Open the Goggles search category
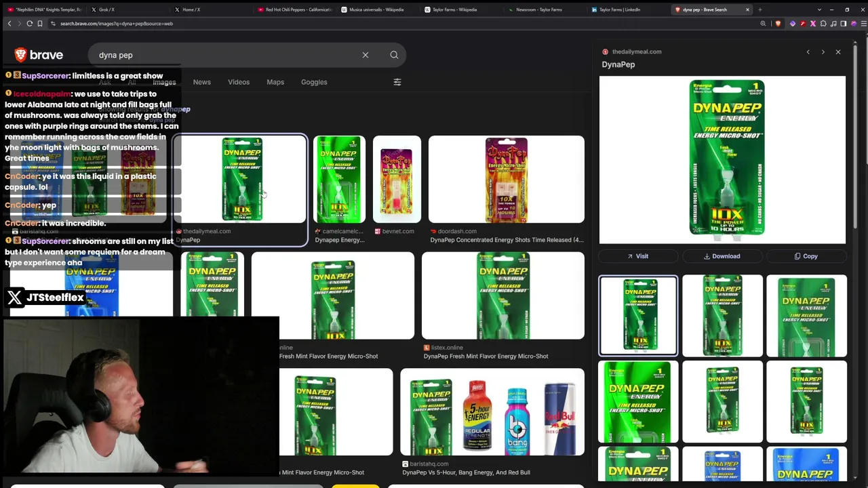 (314, 82)
